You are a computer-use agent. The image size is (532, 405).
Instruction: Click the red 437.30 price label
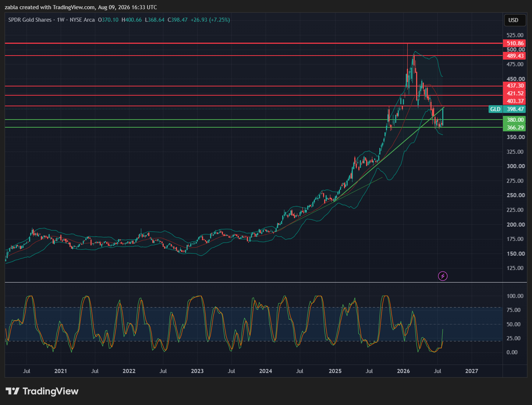(515, 86)
